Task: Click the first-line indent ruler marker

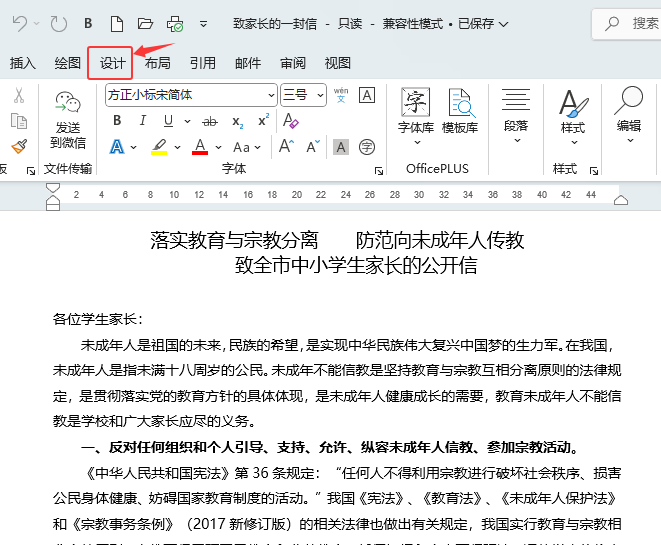Action: coord(53,188)
